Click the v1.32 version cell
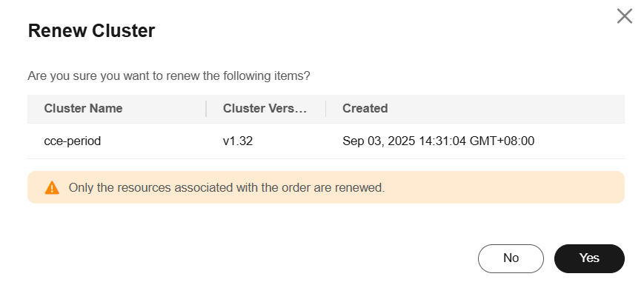644x285 pixels. click(238, 141)
